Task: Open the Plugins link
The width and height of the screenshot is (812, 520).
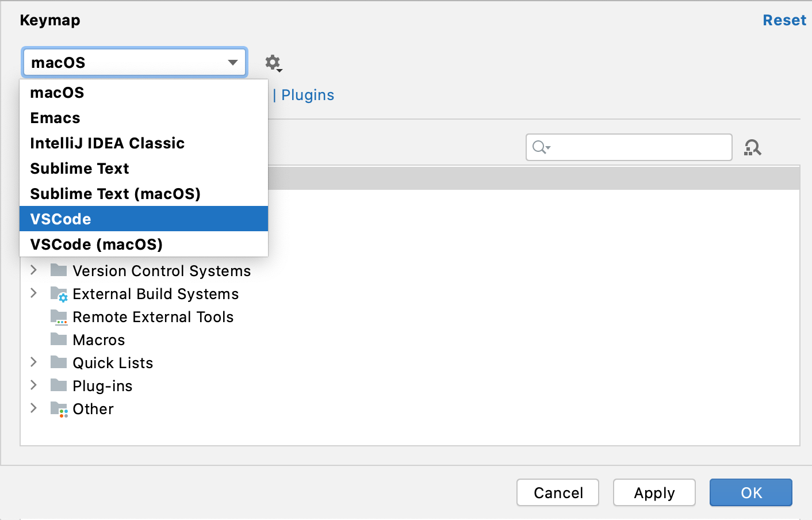Action: click(x=307, y=95)
